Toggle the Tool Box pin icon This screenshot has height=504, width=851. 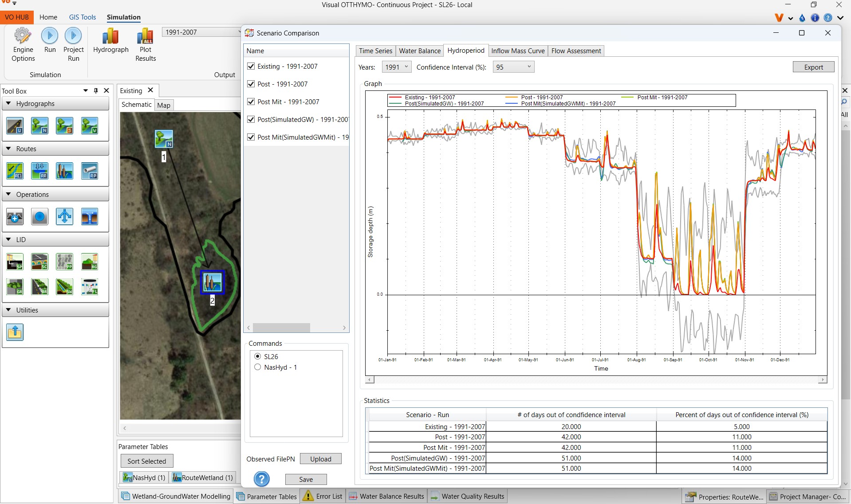[x=96, y=90]
